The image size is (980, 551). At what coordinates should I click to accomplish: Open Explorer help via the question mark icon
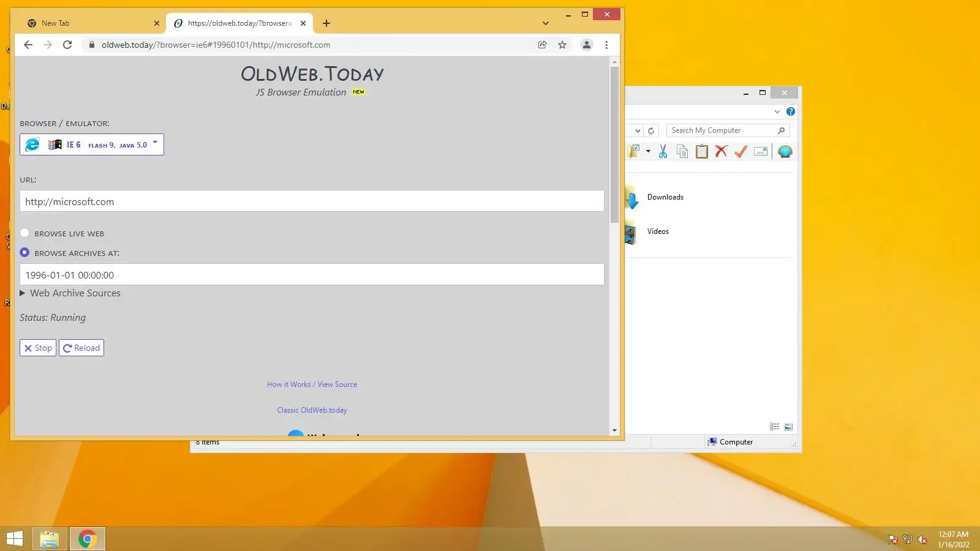791,111
